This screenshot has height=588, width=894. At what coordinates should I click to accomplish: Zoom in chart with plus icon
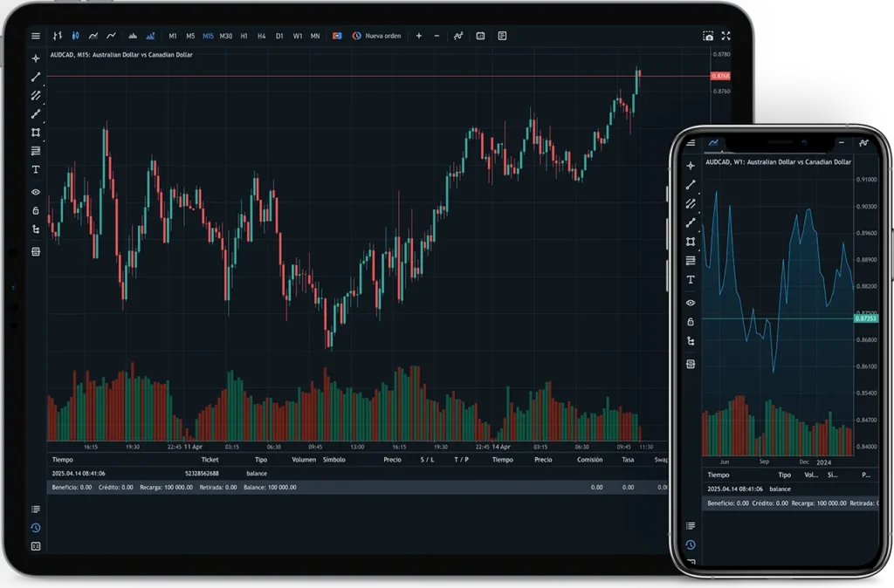pyautogui.click(x=419, y=36)
